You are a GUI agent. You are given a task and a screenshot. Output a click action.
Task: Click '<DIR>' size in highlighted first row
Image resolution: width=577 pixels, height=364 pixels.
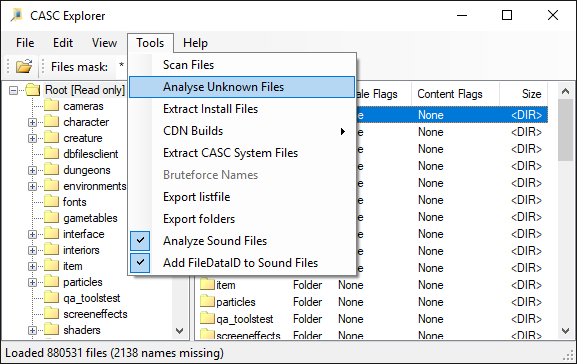(526, 115)
